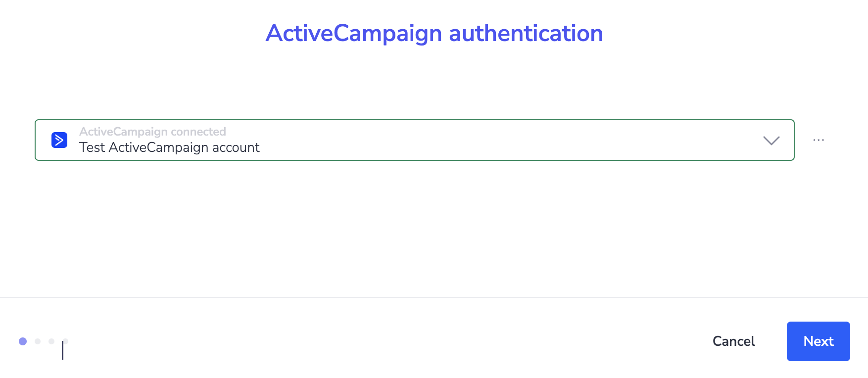Select the fourth step indicator dot

pos(65,341)
